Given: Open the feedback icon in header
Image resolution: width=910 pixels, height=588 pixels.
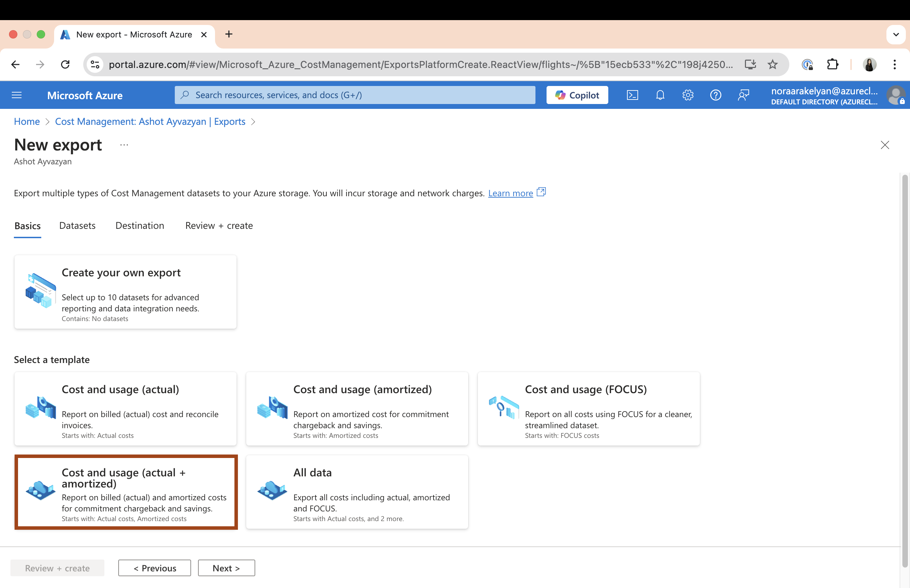Looking at the screenshot, I should coord(743,95).
